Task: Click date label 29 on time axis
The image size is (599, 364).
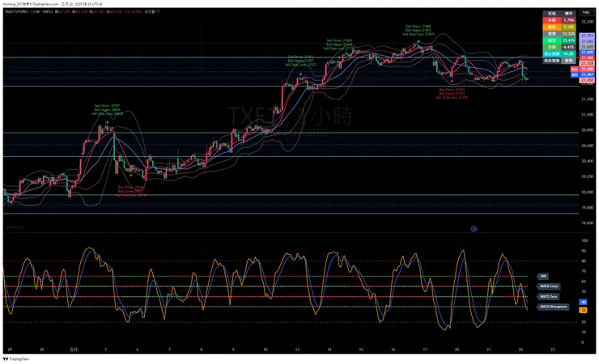Action: [x=10, y=349]
